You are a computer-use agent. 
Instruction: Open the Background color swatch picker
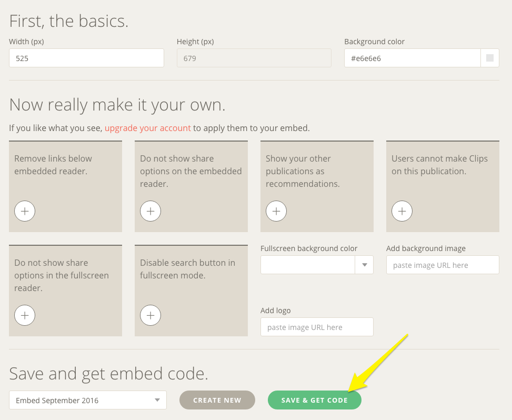[490, 58]
